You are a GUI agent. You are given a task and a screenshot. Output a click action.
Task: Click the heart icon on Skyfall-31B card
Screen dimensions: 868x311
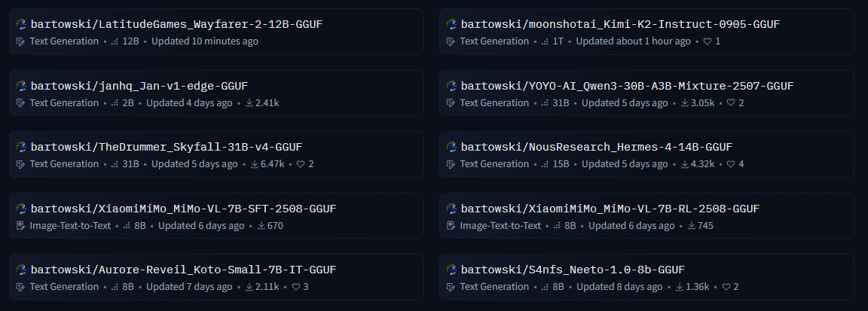(301, 164)
